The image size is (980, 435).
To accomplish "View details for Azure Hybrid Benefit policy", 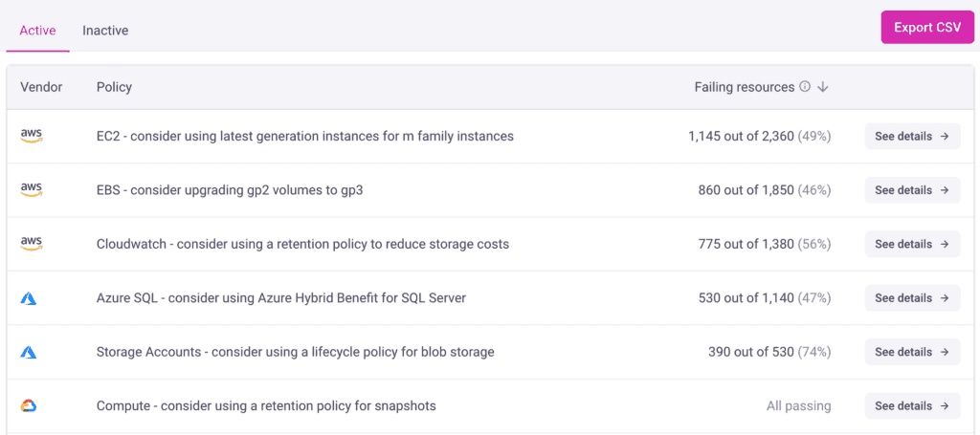I will coord(911,298).
